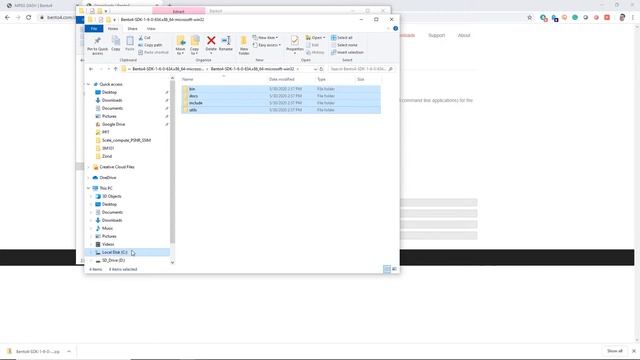Collapse Quick access tree node
The width and height of the screenshot is (640, 360).
89,84
